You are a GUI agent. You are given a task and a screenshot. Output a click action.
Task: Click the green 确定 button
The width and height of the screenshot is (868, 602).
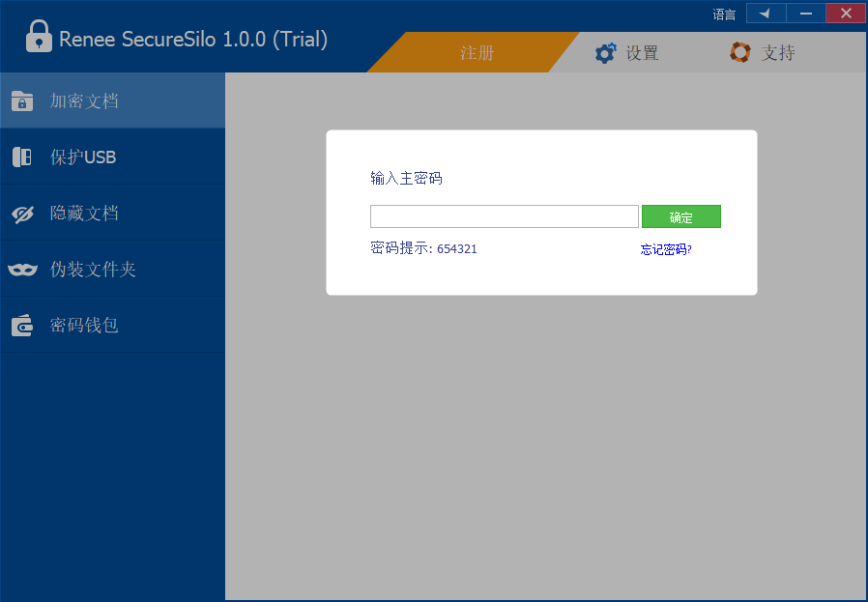point(680,216)
